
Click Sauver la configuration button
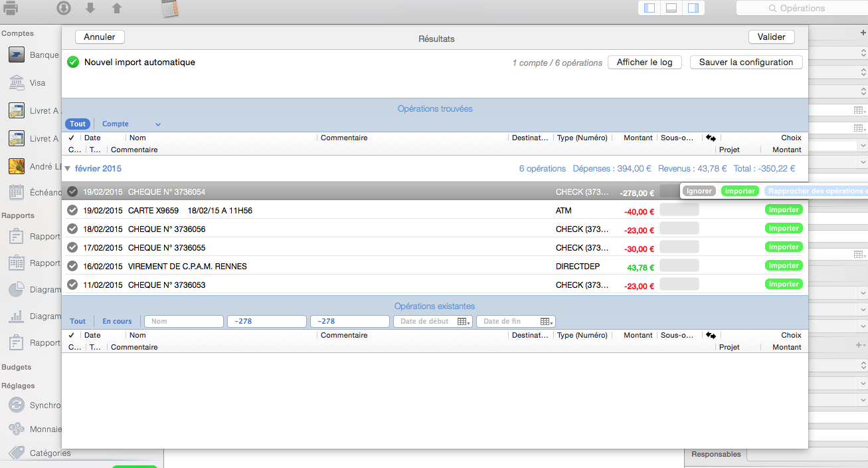point(746,62)
